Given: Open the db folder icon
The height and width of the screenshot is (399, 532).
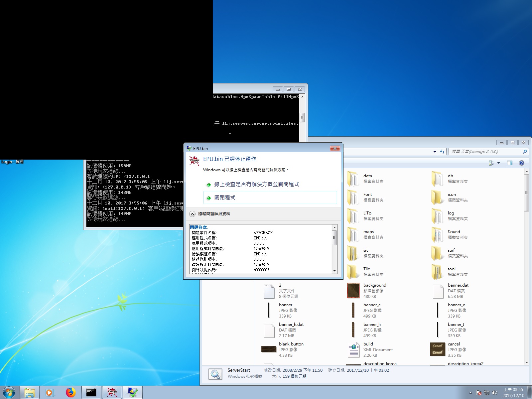Looking at the screenshot, I should pyautogui.click(x=437, y=179).
